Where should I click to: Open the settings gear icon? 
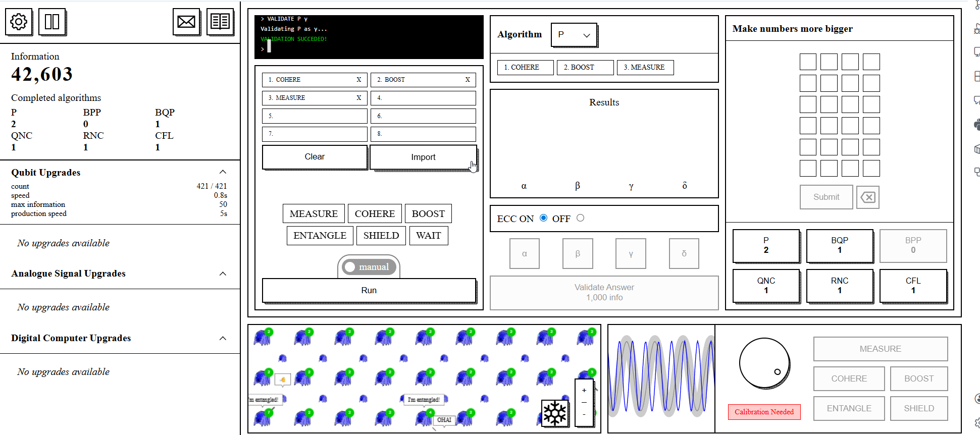point(19,22)
